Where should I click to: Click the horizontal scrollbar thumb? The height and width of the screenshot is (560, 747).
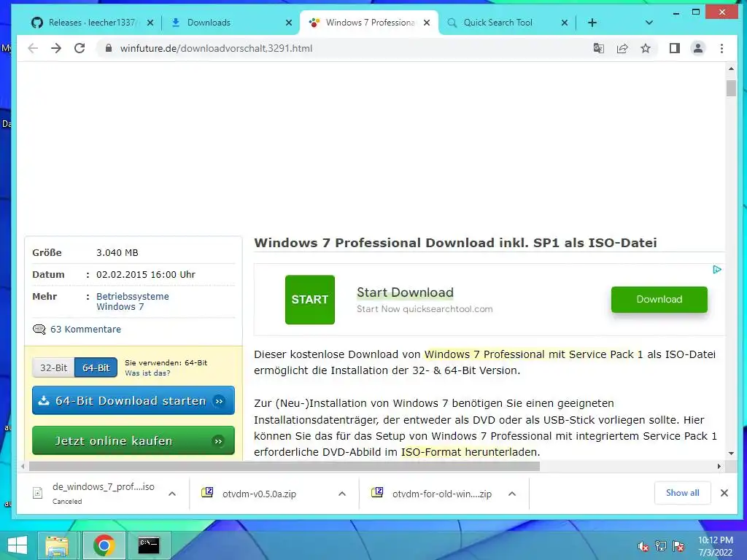pyautogui.click(x=284, y=466)
